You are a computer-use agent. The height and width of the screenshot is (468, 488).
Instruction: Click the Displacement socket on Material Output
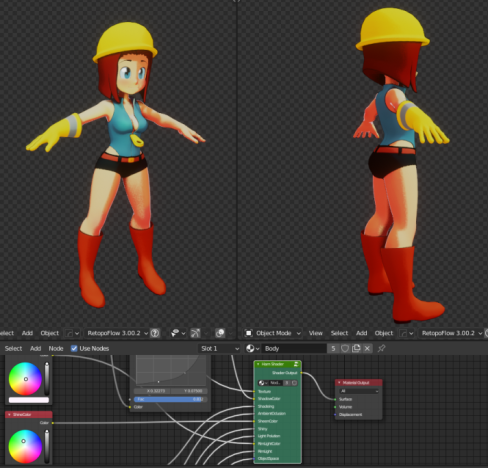pyautogui.click(x=335, y=414)
